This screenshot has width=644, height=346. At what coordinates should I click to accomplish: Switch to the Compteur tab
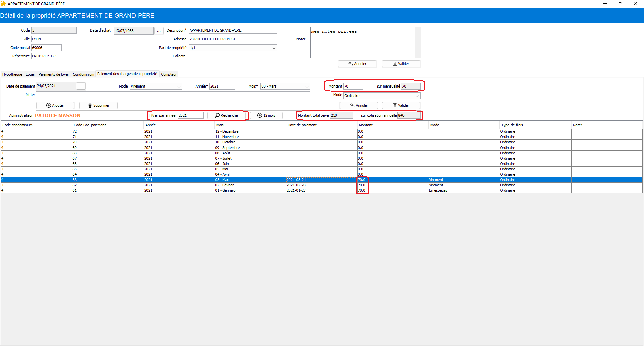click(x=169, y=74)
